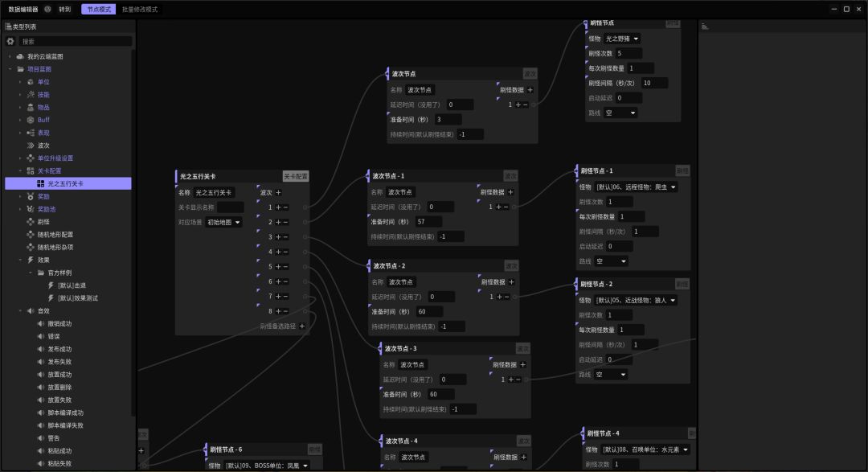Collapse the 音效 tree node

point(20,311)
